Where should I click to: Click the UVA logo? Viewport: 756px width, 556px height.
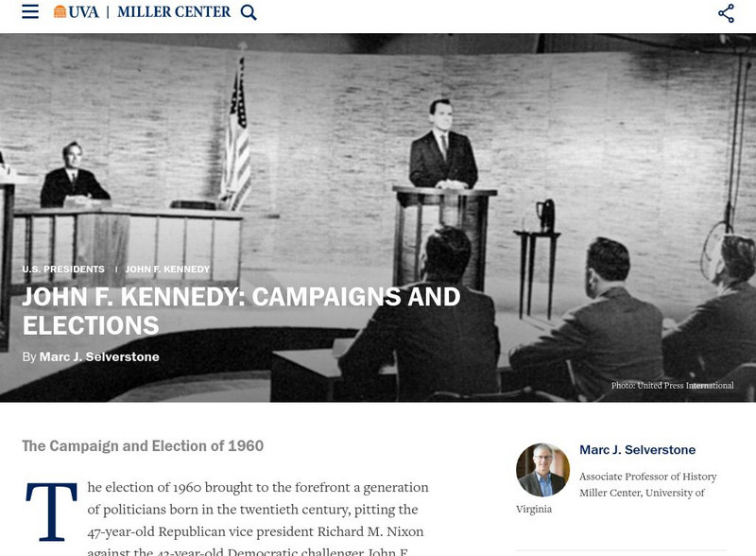pos(77,12)
